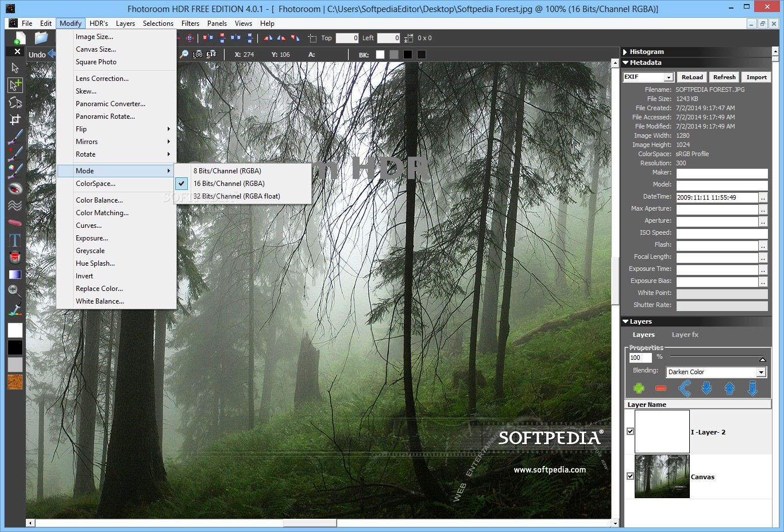Image resolution: width=784 pixels, height=532 pixels.
Task: Select the pink Eraser tool
Action: pos(16,223)
